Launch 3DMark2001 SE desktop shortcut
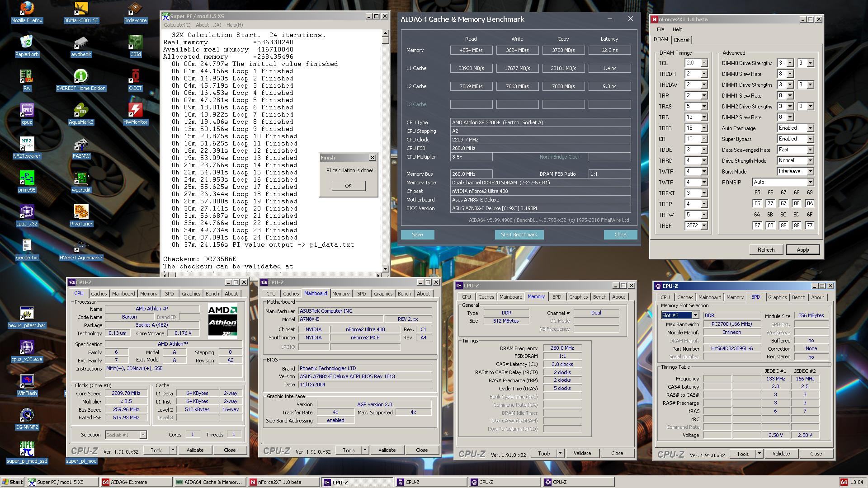This screenshot has height=488, width=868. [x=81, y=12]
